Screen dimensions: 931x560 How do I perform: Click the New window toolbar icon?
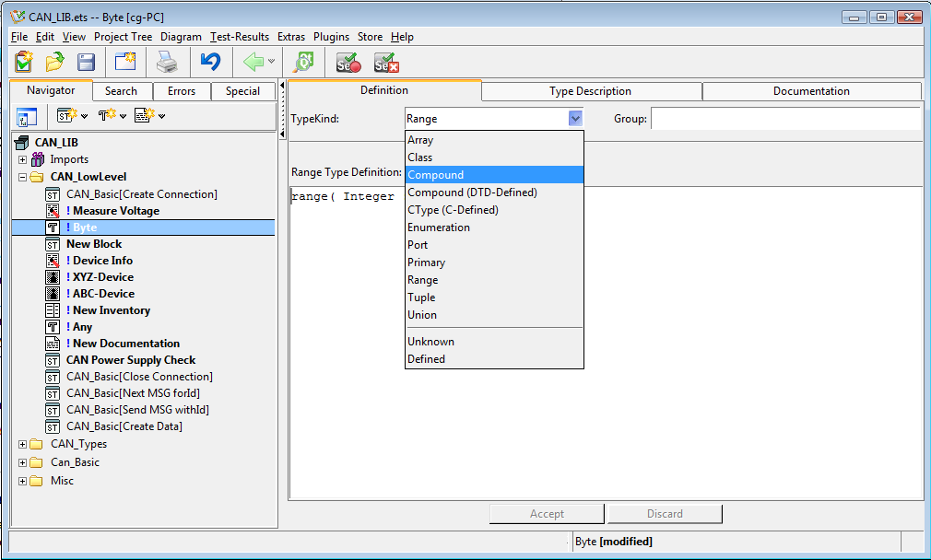[125, 63]
